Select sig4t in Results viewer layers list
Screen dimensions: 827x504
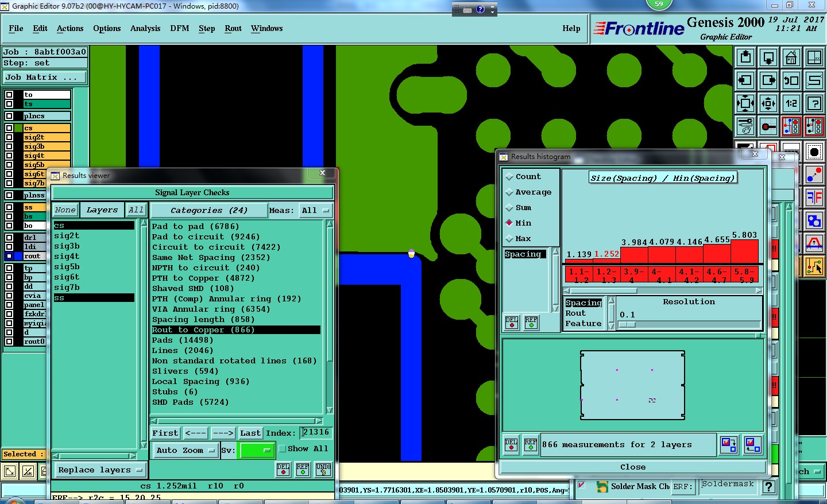click(x=67, y=256)
